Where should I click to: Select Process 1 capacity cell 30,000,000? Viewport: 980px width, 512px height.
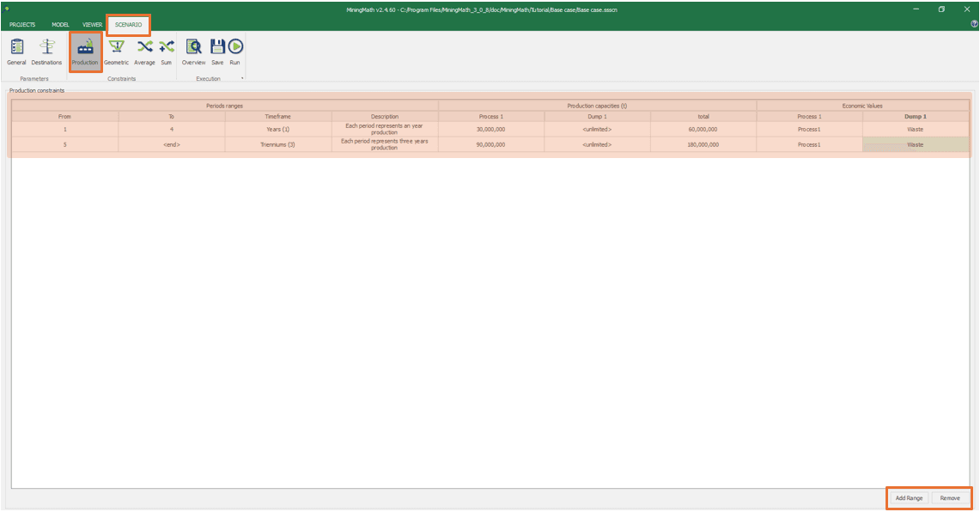pyautogui.click(x=491, y=129)
